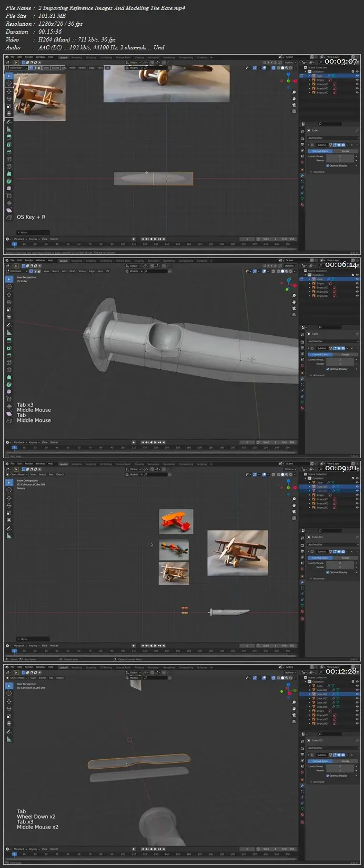The height and width of the screenshot is (868, 364).
Task: Expand the Advanced section in 06:14 frame
Action: click(318, 375)
